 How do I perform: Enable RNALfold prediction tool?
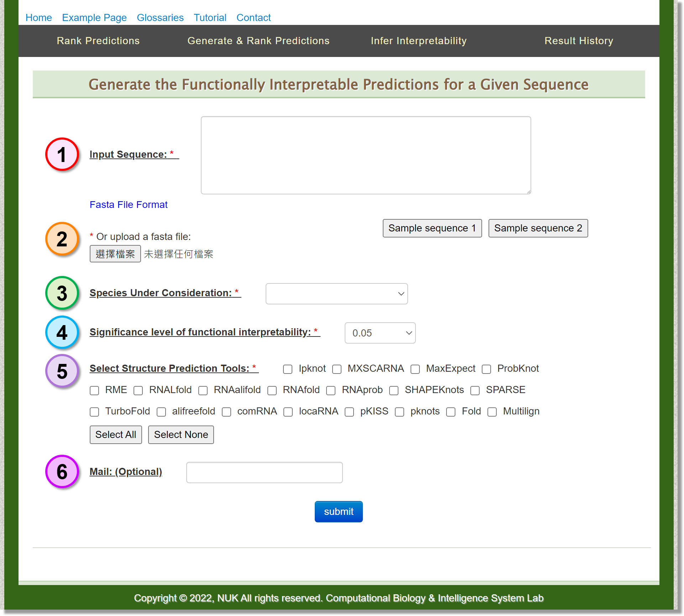[138, 391]
